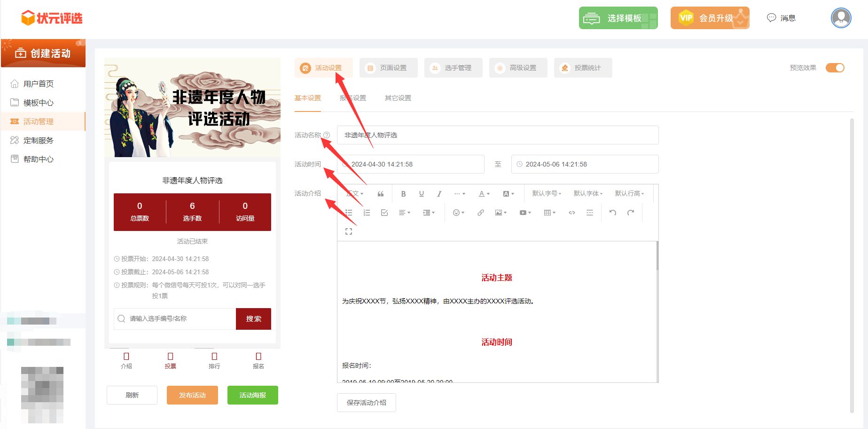868x429 pixels.
Task: Open the 默认字号 font size dropdown
Action: 547,194
